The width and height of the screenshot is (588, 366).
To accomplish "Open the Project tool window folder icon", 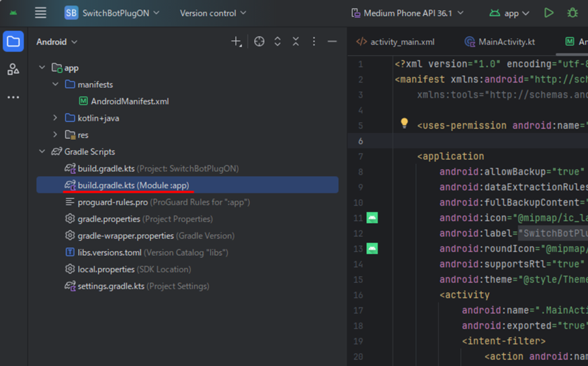I will 13,41.
